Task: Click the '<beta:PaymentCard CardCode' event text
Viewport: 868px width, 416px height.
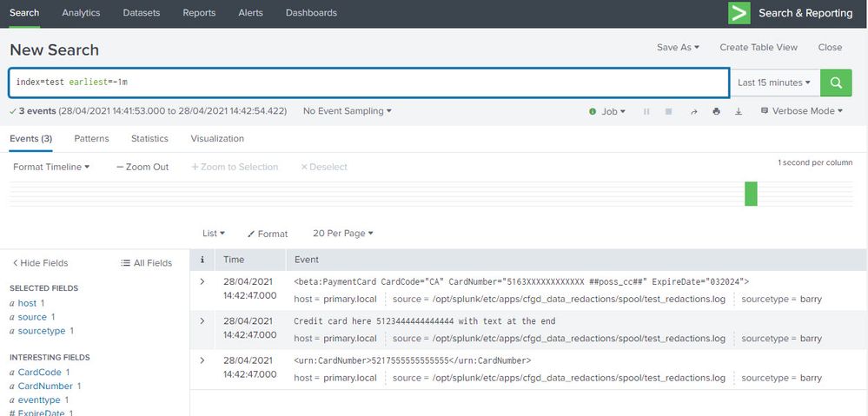Action: 521,281
